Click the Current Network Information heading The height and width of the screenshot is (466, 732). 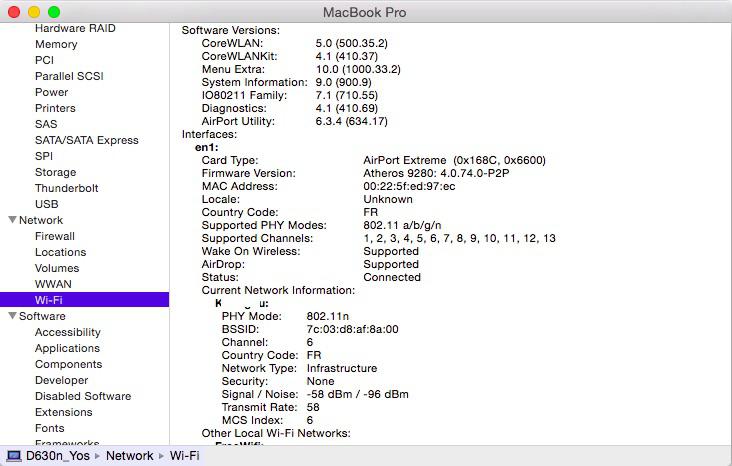[x=278, y=290]
